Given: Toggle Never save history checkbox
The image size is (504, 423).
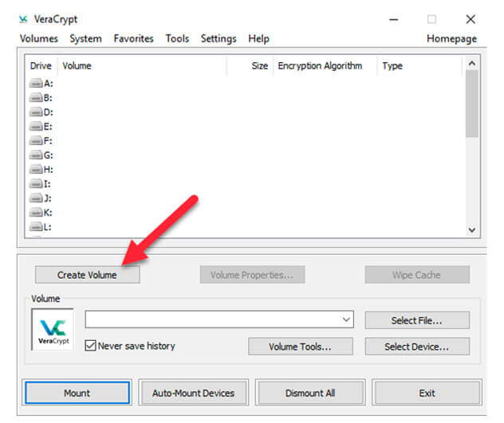Looking at the screenshot, I should [90, 346].
